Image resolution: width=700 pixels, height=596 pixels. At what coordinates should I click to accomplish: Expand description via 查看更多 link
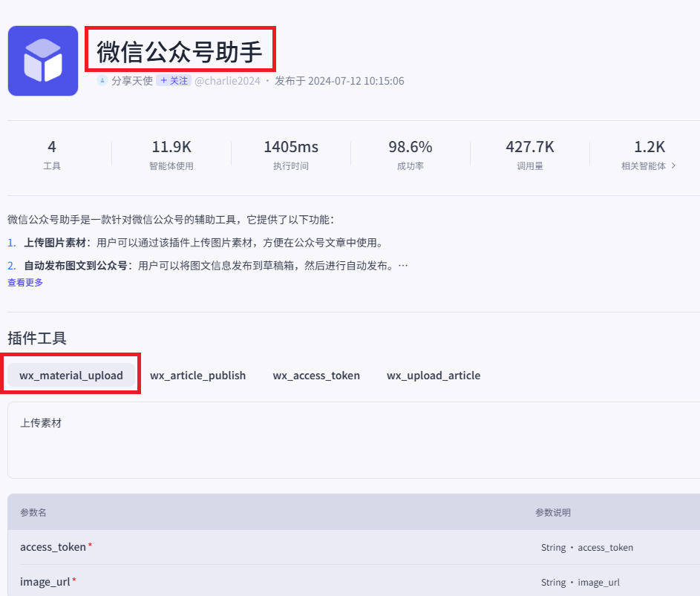pos(25,282)
